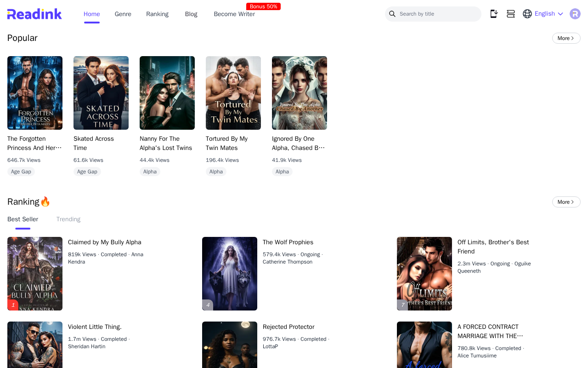The height and width of the screenshot is (368, 588).
Task: Open Claimed by My Bully Alpha cover
Action: tap(35, 274)
